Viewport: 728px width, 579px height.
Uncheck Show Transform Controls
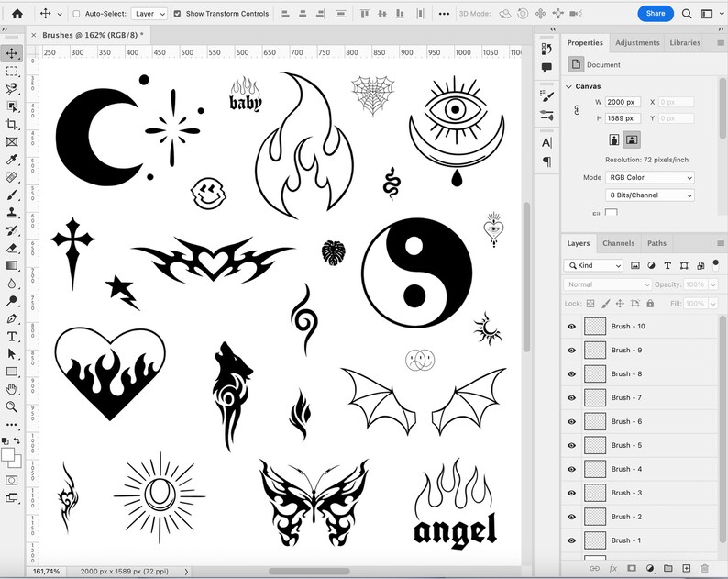tap(177, 14)
